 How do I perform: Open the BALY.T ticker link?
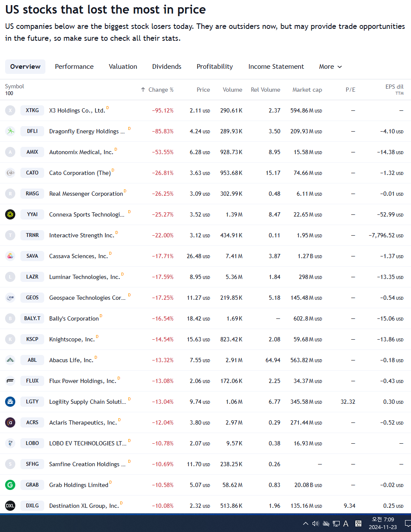coord(32,318)
